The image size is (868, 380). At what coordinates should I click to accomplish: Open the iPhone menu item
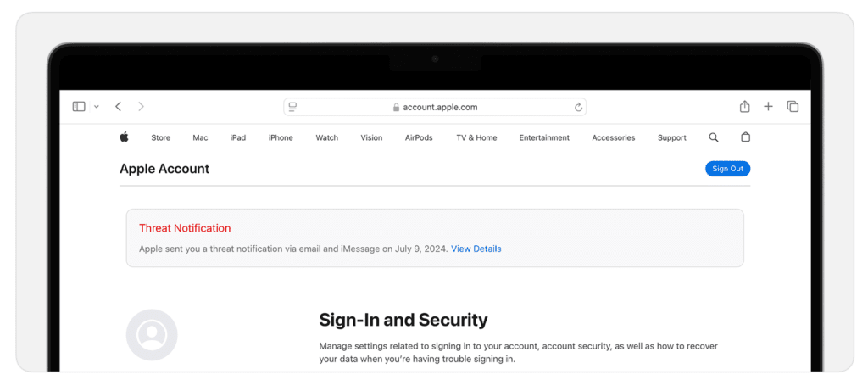tap(281, 138)
